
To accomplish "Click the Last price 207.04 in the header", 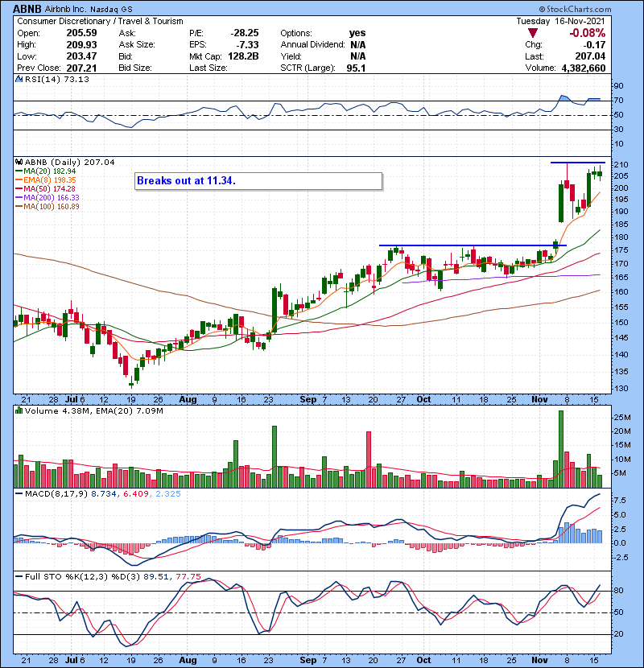I will (590, 56).
